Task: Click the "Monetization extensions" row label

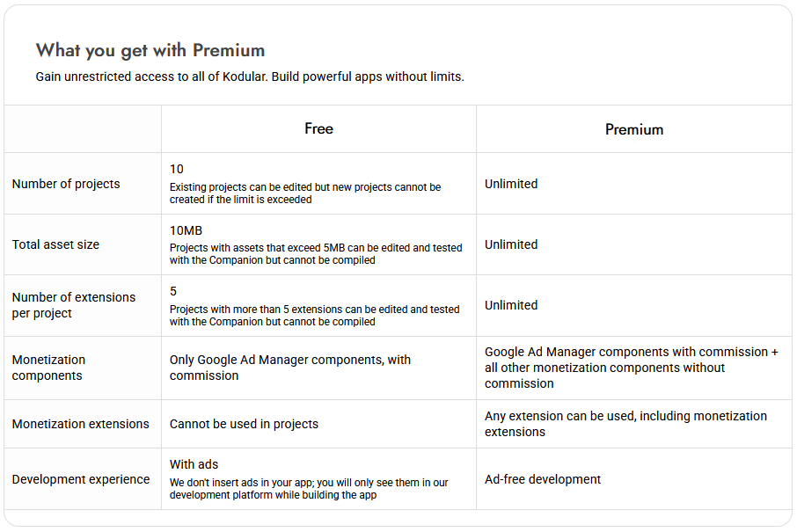Action: (81, 424)
